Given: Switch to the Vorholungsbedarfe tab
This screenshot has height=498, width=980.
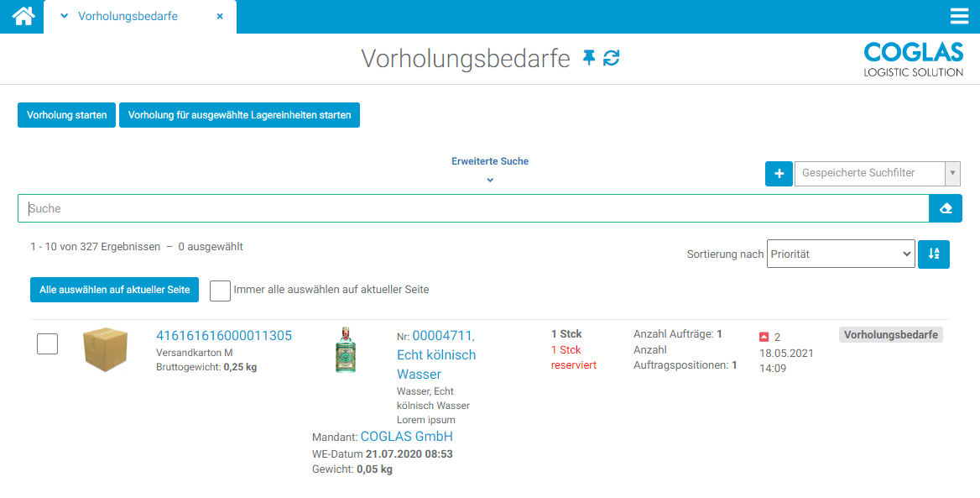Looking at the screenshot, I should click(128, 16).
